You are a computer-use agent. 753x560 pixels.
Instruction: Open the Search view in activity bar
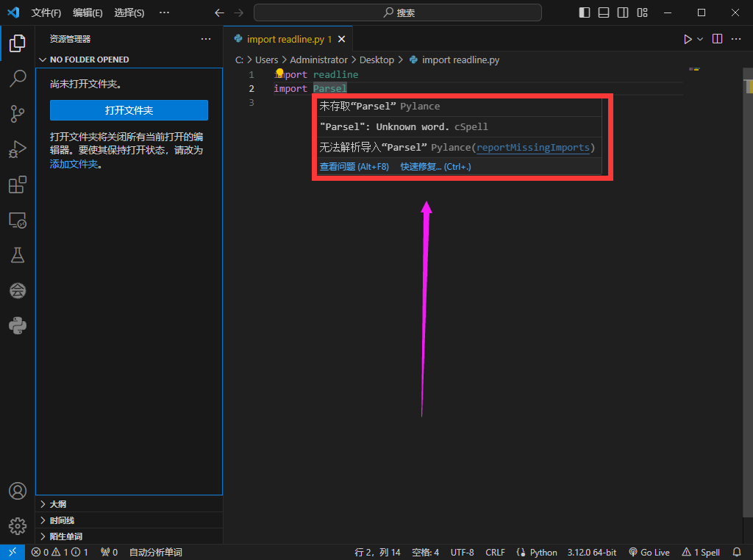click(18, 79)
